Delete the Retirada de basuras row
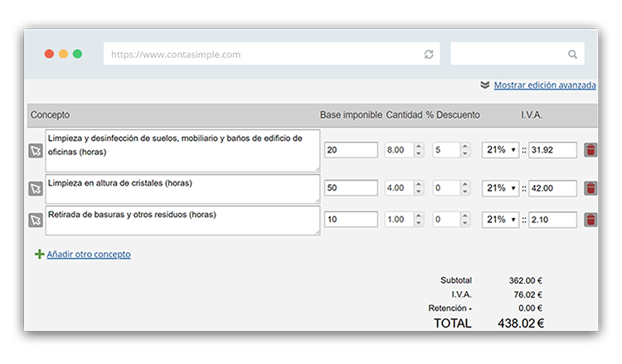The image size is (622, 364). (x=590, y=220)
